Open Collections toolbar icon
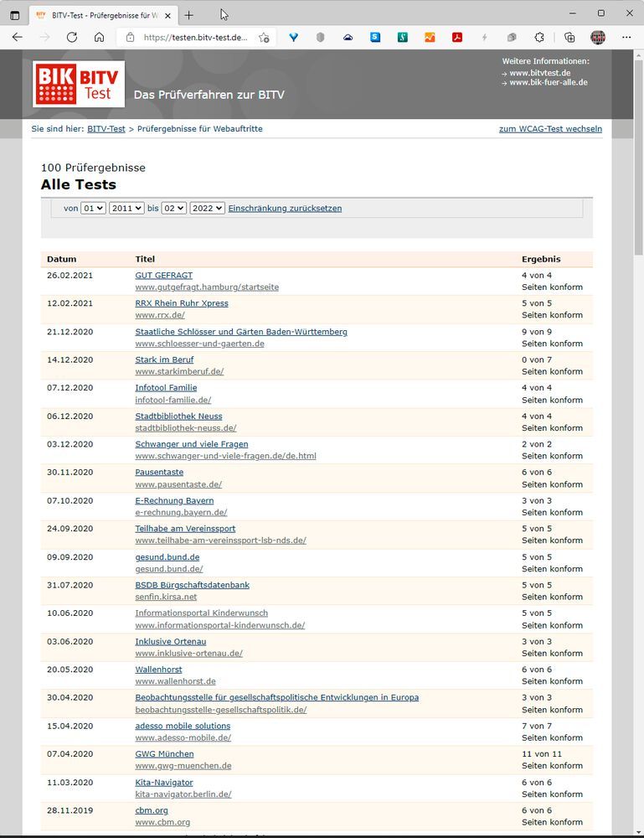 pyautogui.click(x=569, y=37)
